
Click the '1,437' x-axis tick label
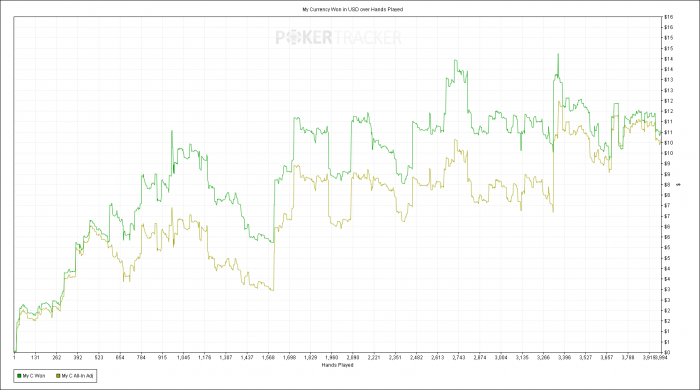click(x=247, y=357)
